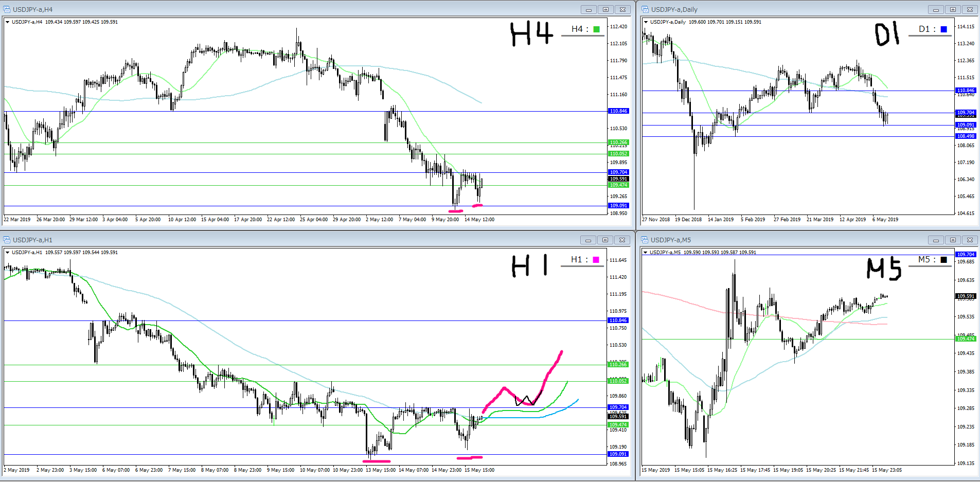Click the 109.091 price label on H1 chart
Image resolution: width=980 pixels, height=482 pixels.
click(618, 454)
